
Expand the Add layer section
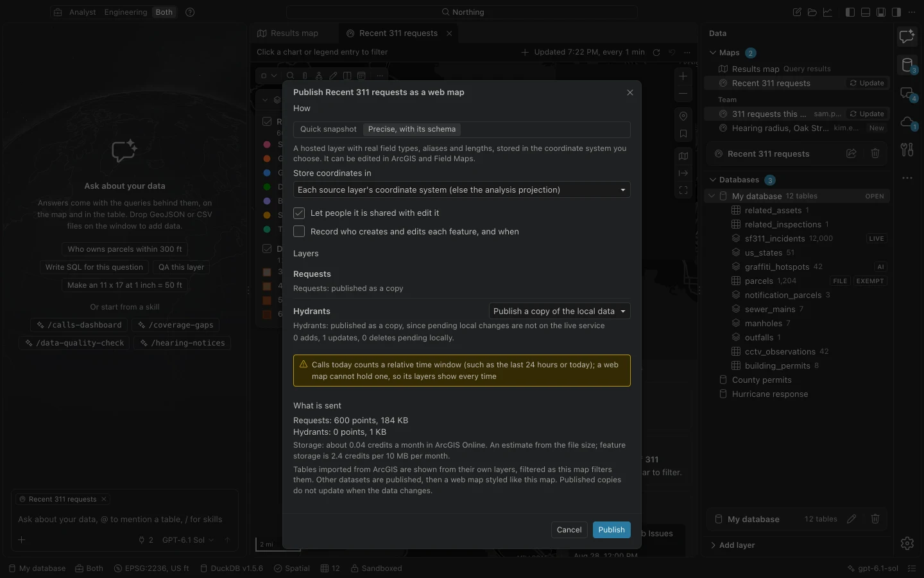(x=733, y=545)
